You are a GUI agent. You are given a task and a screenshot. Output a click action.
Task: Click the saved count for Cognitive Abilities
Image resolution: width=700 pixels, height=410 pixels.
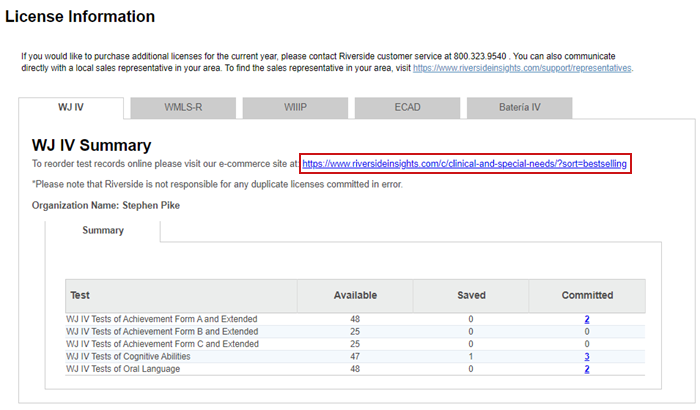pos(471,356)
